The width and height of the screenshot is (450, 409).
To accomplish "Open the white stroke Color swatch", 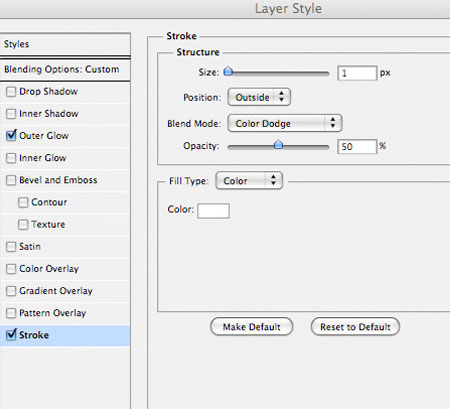I will 213,211.
